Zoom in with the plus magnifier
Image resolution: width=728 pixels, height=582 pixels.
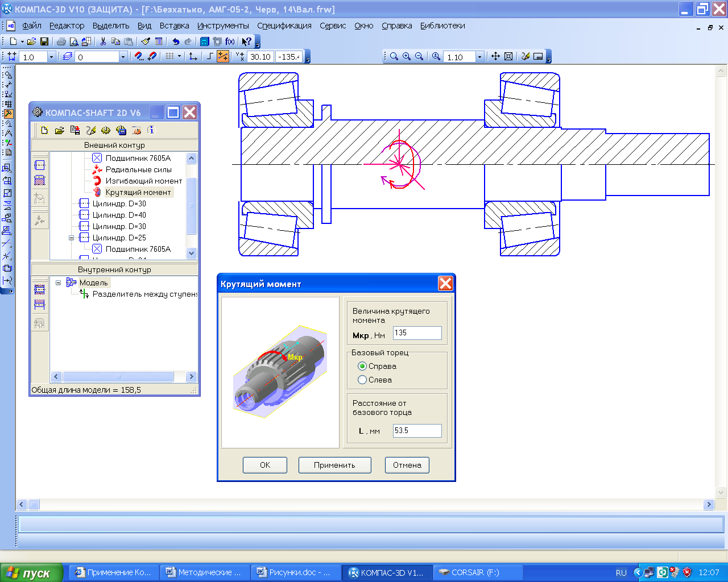click(407, 56)
